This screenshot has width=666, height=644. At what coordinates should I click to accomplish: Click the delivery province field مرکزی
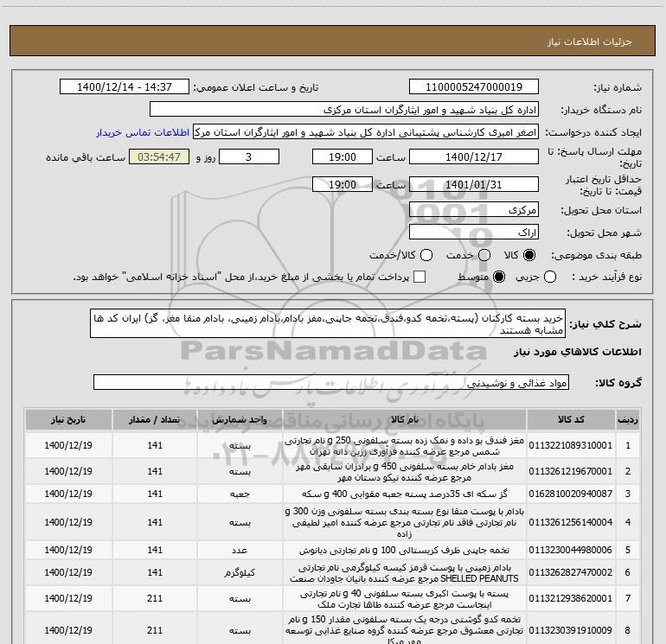coord(474,210)
